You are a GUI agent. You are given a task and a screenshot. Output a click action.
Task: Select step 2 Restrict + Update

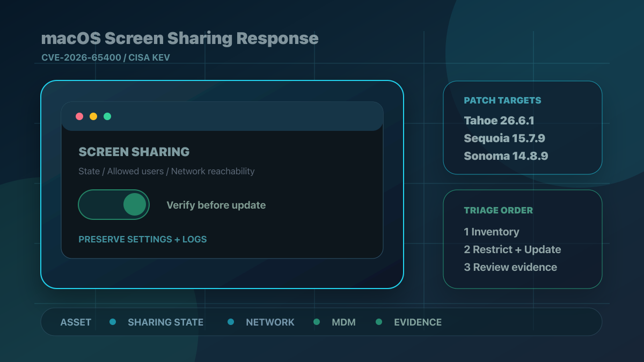click(x=513, y=249)
